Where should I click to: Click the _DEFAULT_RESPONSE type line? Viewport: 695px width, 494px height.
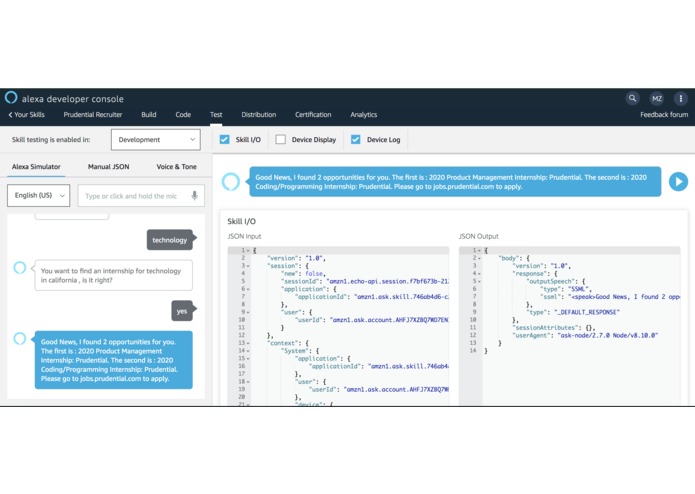point(573,312)
